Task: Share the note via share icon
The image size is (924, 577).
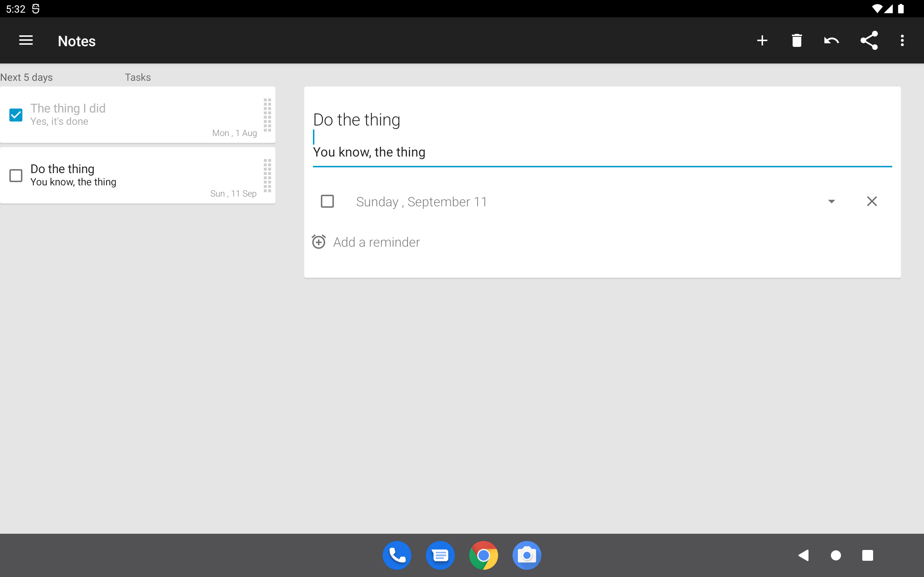Action: pyautogui.click(x=869, y=40)
